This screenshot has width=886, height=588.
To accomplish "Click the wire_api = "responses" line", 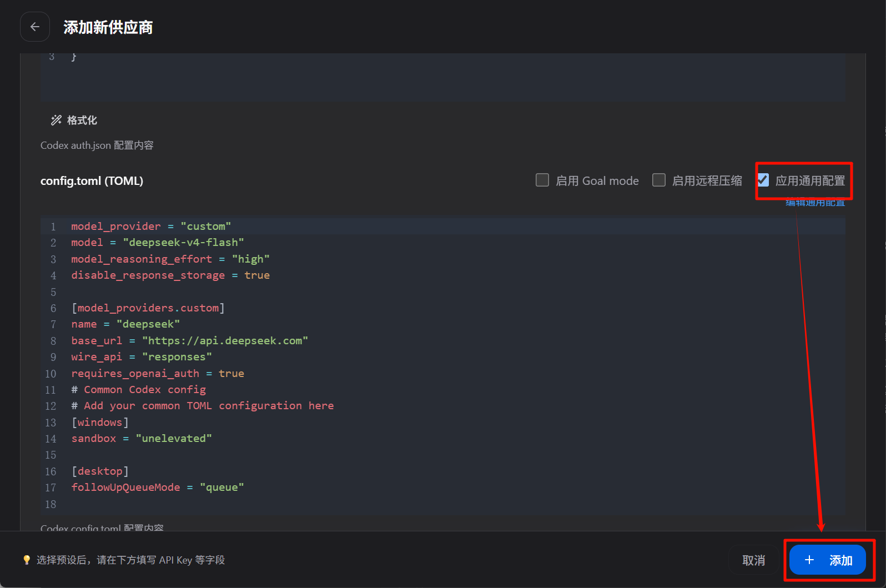I will pos(142,356).
